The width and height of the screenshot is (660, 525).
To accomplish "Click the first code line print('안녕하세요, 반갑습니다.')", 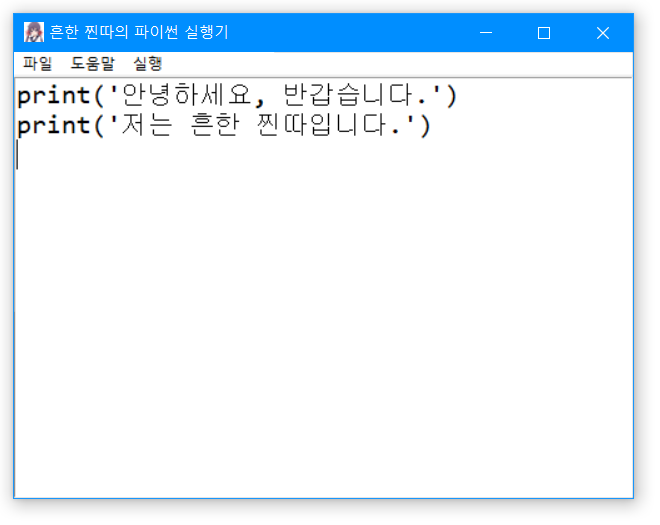I will (x=237, y=95).
